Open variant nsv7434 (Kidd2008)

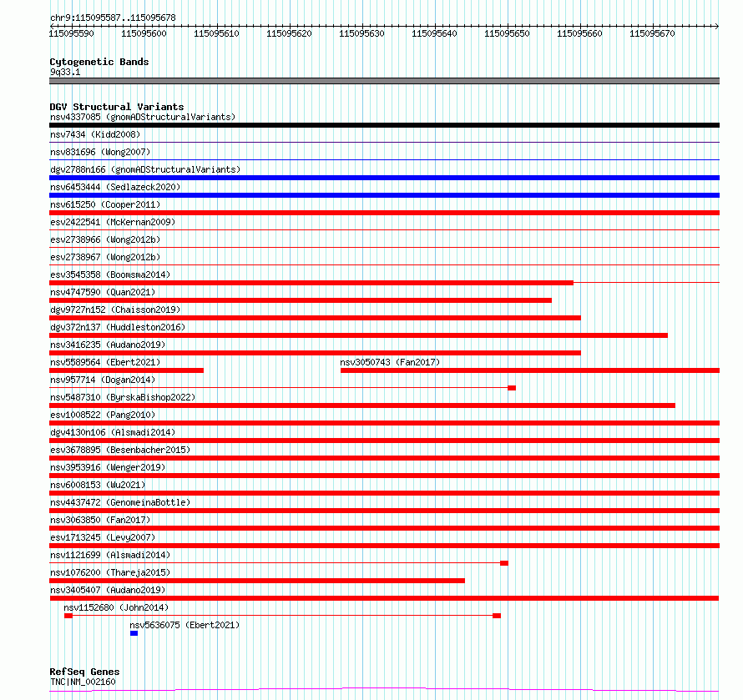pyautogui.click(x=95, y=134)
